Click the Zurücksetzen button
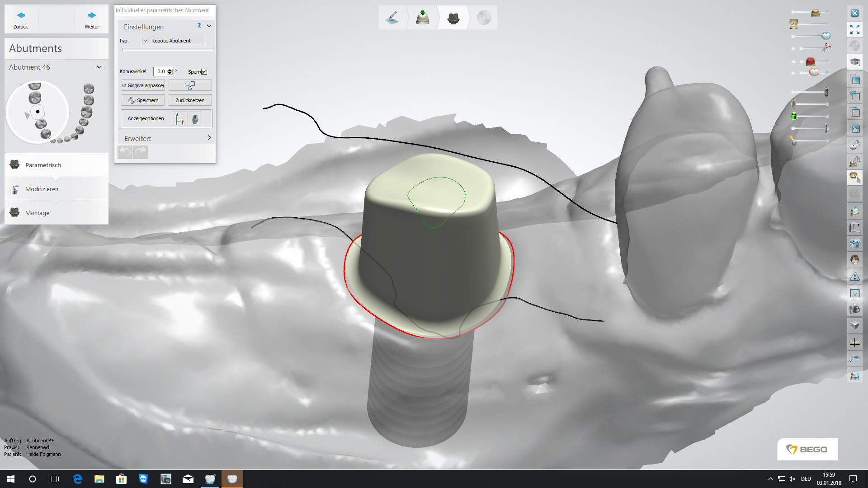Image resolution: width=868 pixels, height=488 pixels. pyautogui.click(x=190, y=100)
